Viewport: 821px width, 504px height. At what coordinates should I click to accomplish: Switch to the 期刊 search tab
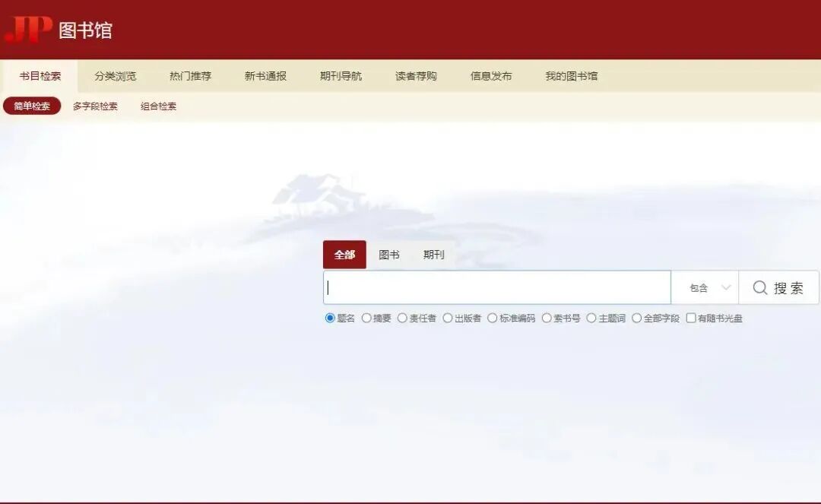click(433, 255)
